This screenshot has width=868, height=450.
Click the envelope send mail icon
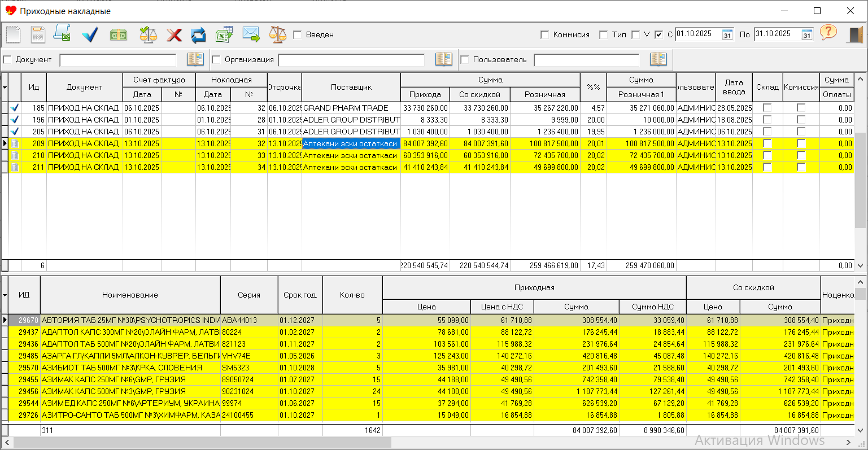(x=251, y=34)
